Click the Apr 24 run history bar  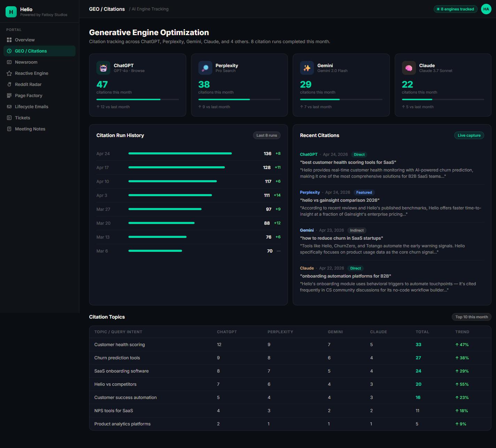pos(180,153)
